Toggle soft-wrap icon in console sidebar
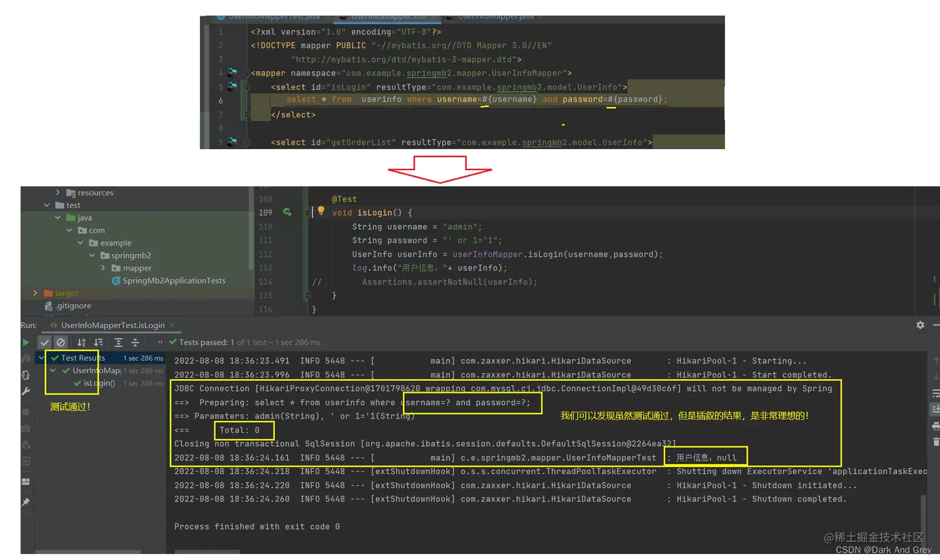 (936, 393)
